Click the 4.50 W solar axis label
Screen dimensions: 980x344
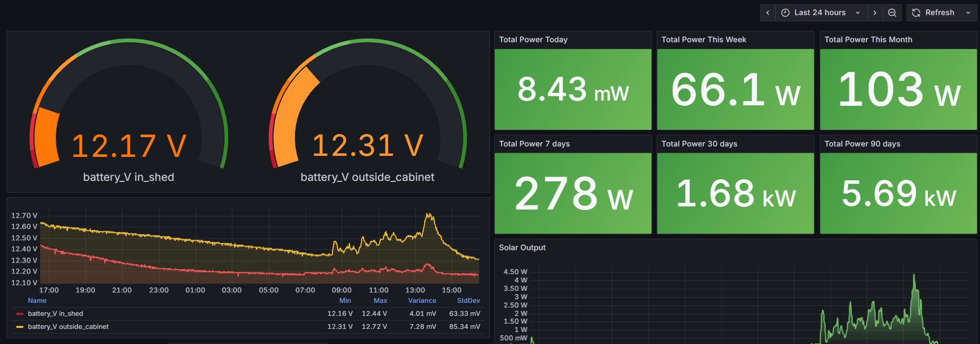(x=515, y=272)
